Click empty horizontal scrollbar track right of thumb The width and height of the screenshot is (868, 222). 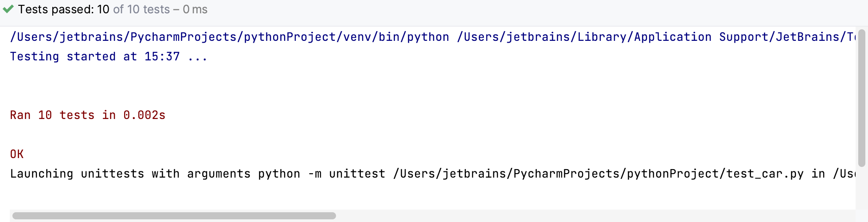(x=576, y=216)
